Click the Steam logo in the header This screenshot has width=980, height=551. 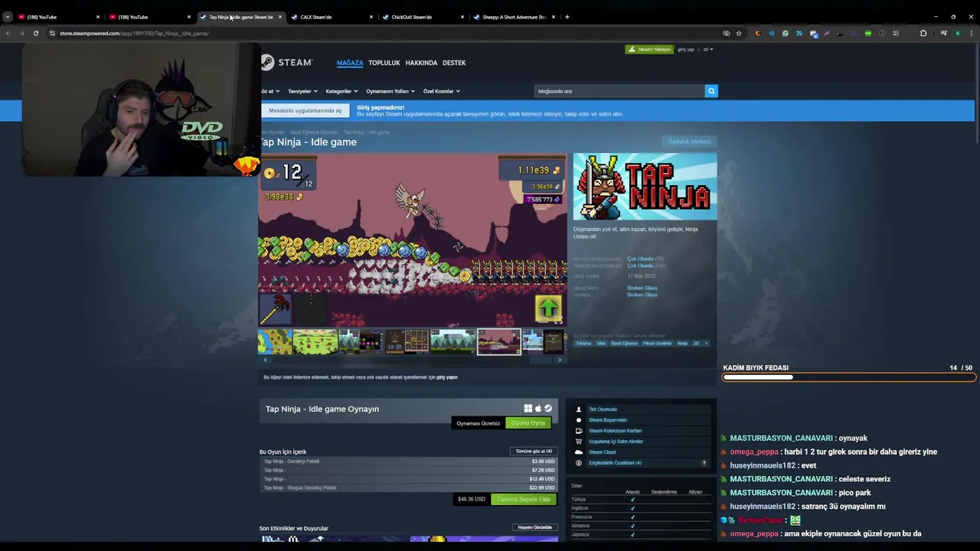[x=286, y=63]
